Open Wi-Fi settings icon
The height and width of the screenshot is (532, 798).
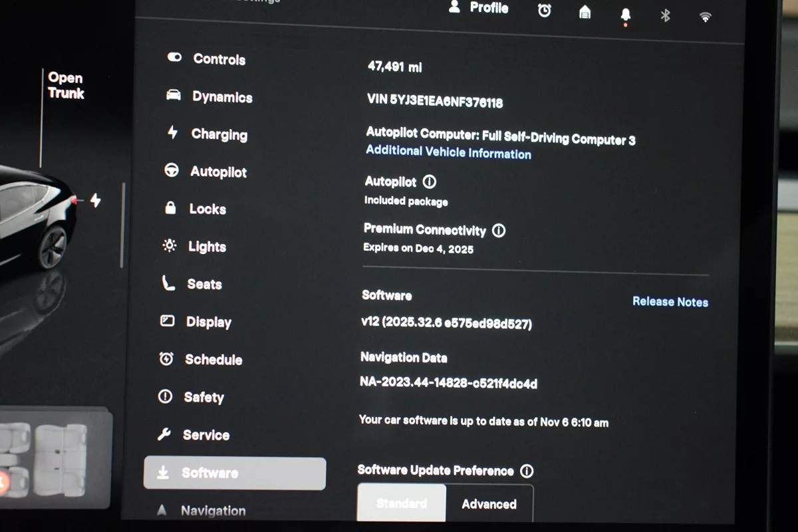pos(706,17)
